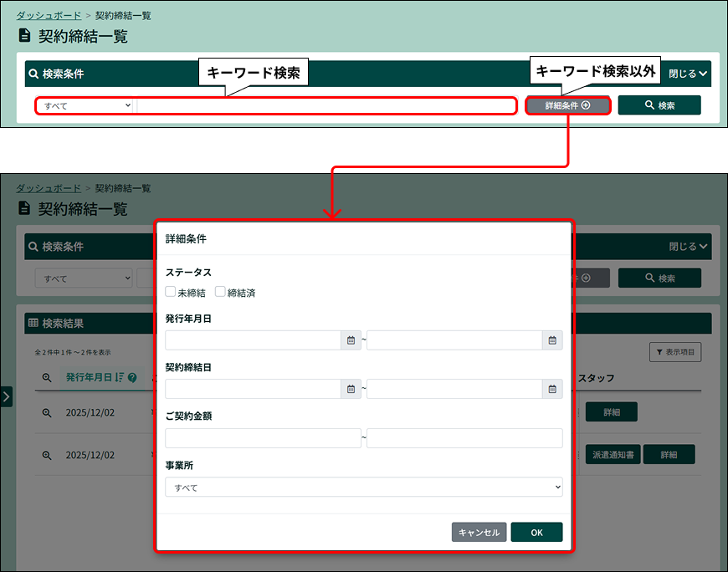Dismiss the 詳細条件 dialog with キャンセル
Viewport: 728px width, 572px height.
click(479, 532)
